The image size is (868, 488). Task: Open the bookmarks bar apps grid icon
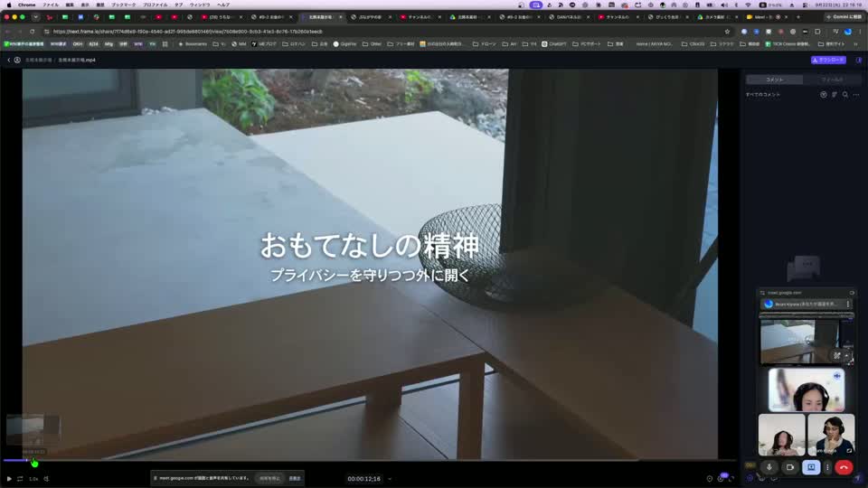[165, 43]
